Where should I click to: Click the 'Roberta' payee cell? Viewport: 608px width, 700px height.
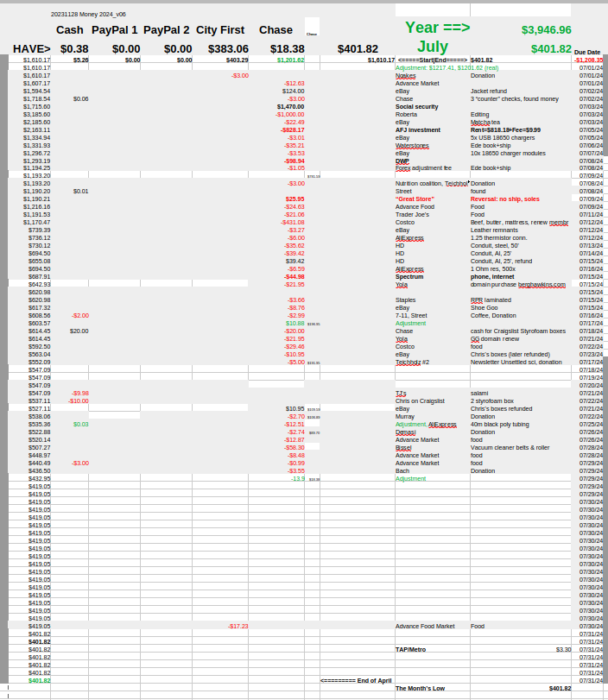tap(406, 114)
